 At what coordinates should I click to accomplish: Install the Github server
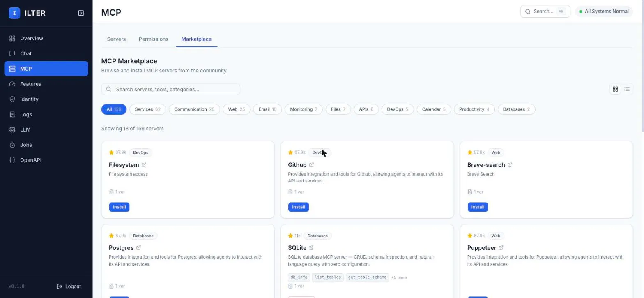(x=299, y=207)
